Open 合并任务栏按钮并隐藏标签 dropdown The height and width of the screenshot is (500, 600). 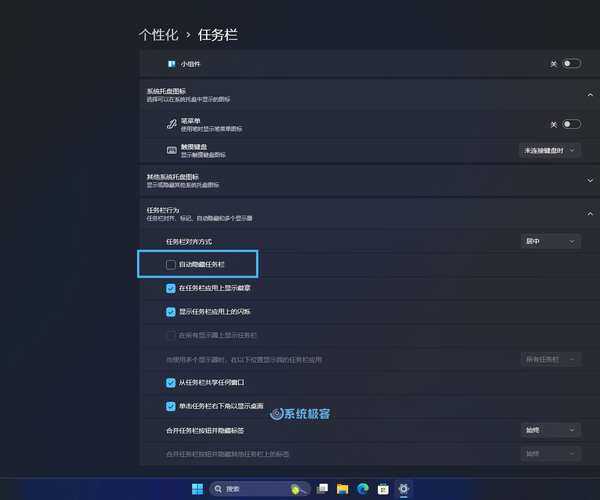551,430
